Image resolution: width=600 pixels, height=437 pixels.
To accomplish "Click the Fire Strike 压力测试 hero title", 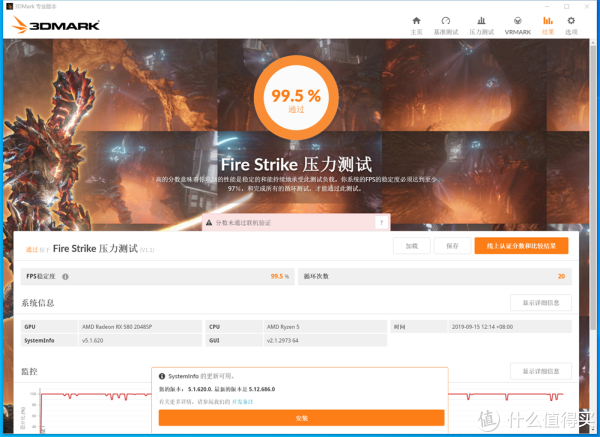I will click(x=296, y=165).
